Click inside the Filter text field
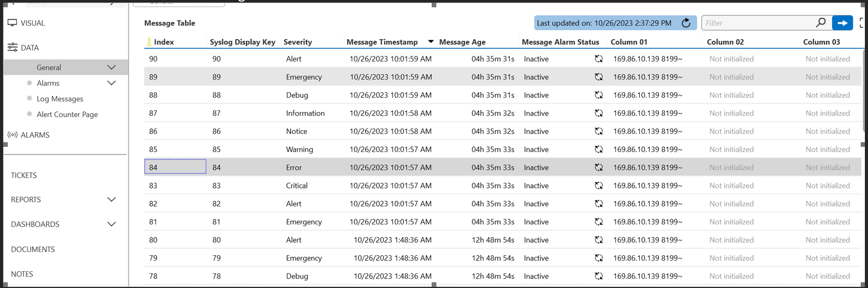 tap(758, 23)
